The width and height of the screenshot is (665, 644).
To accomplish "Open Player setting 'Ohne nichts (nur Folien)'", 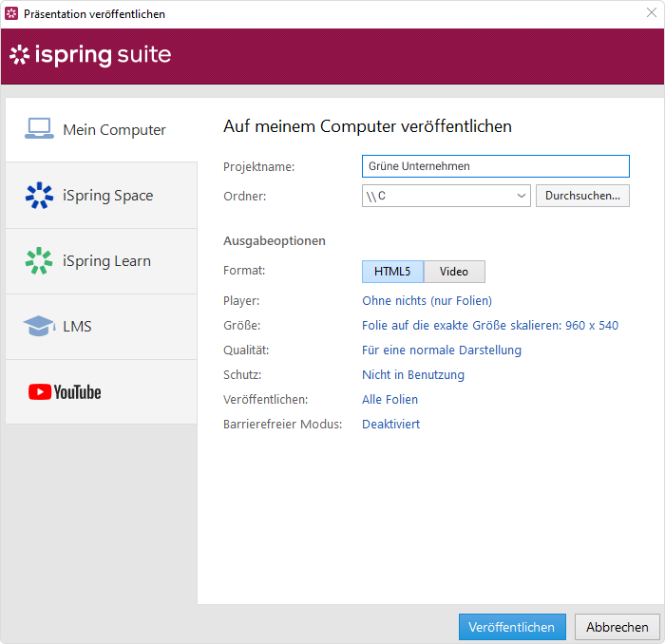I will tap(427, 300).
